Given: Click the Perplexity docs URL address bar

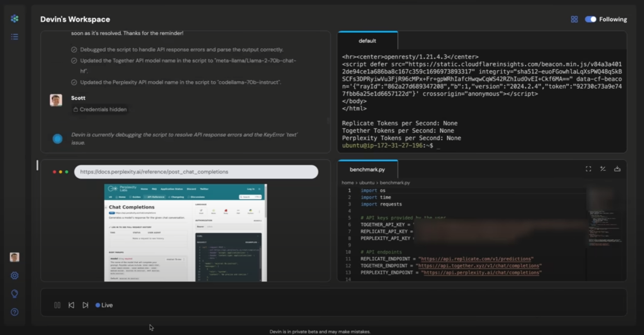Looking at the screenshot, I should click(196, 172).
